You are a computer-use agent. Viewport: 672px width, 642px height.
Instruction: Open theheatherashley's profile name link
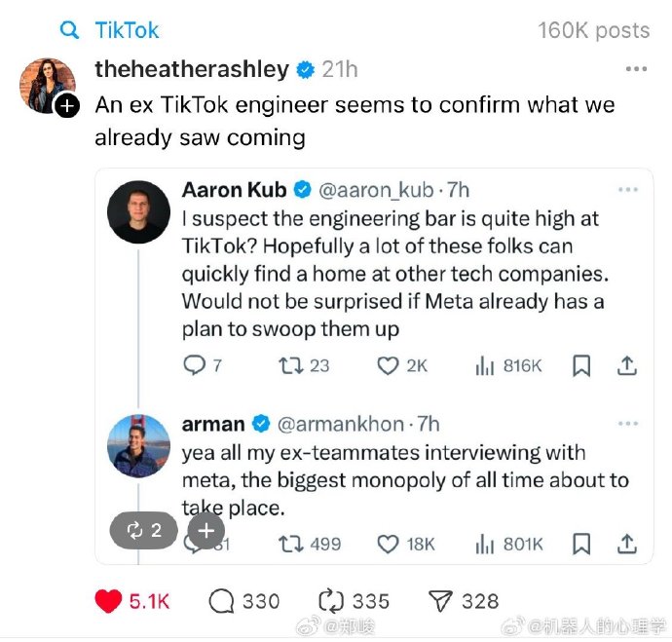(192, 69)
